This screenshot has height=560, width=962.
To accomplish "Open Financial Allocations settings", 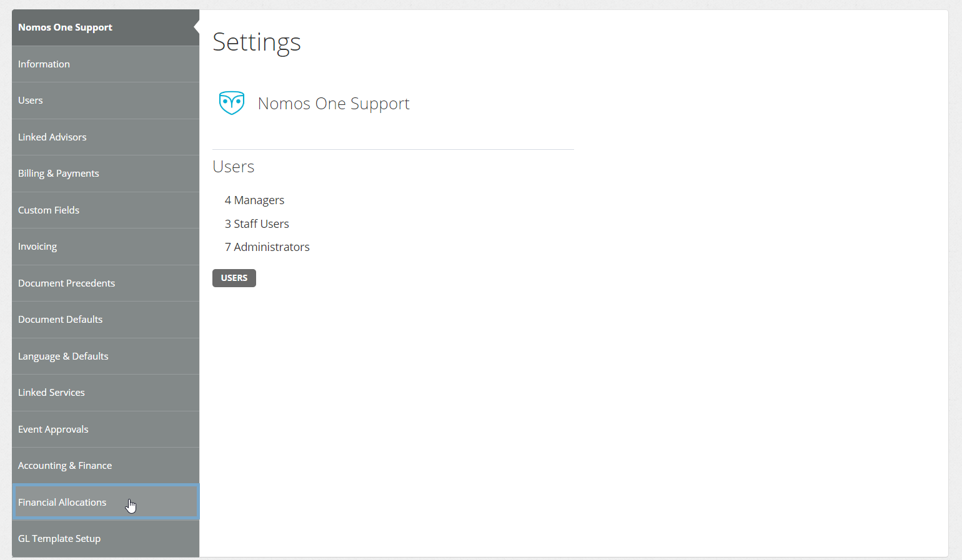I will click(106, 502).
